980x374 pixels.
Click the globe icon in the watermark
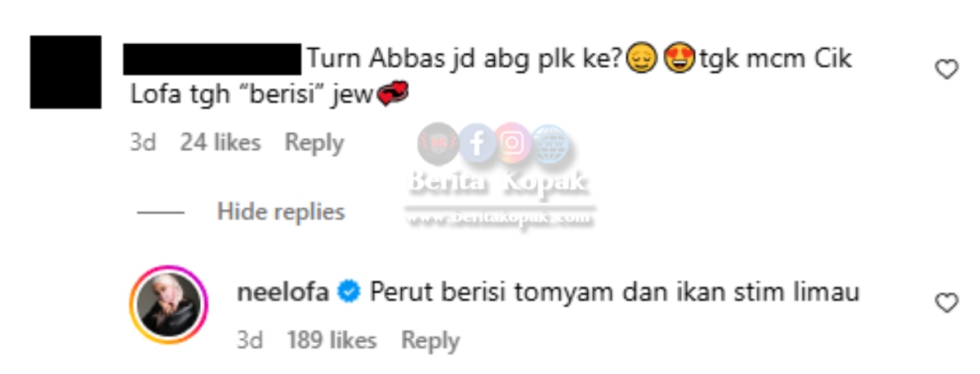[x=549, y=144]
